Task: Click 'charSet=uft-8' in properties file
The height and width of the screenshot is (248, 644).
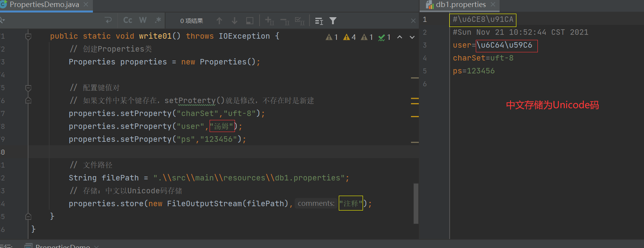Action: tap(483, 58)
